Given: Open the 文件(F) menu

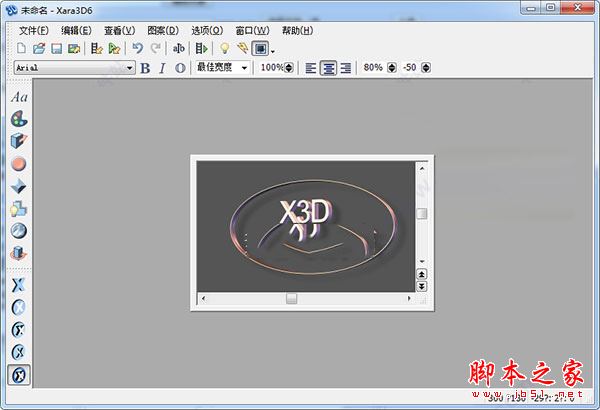Looking at the screenshot, I should tap(34, 31).
